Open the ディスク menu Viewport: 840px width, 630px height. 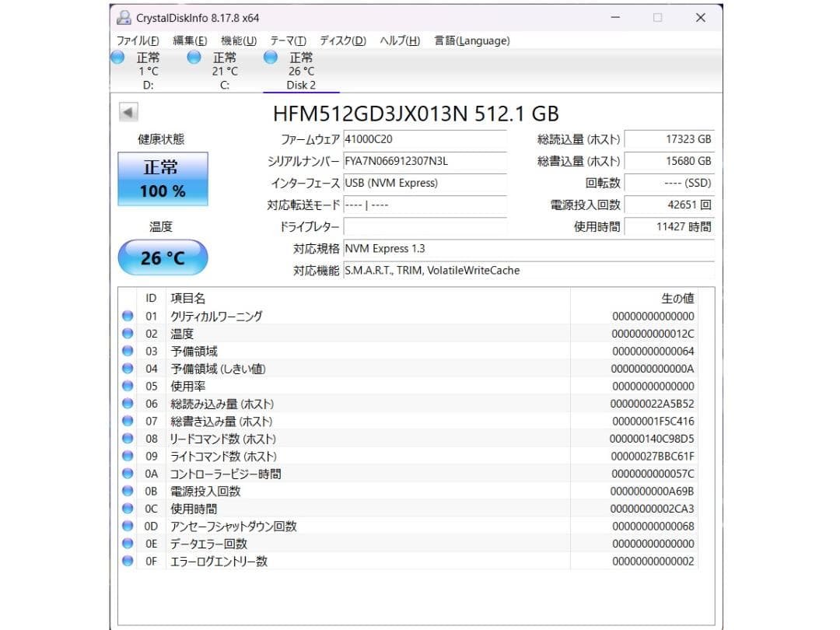tap(342, 40)
